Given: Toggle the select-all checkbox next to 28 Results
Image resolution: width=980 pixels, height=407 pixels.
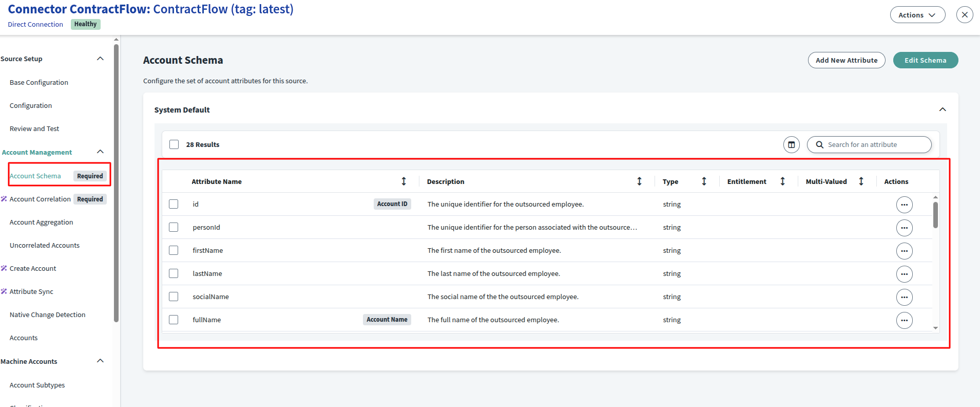Looking at the screenshot, I should (x=174, y=144).
